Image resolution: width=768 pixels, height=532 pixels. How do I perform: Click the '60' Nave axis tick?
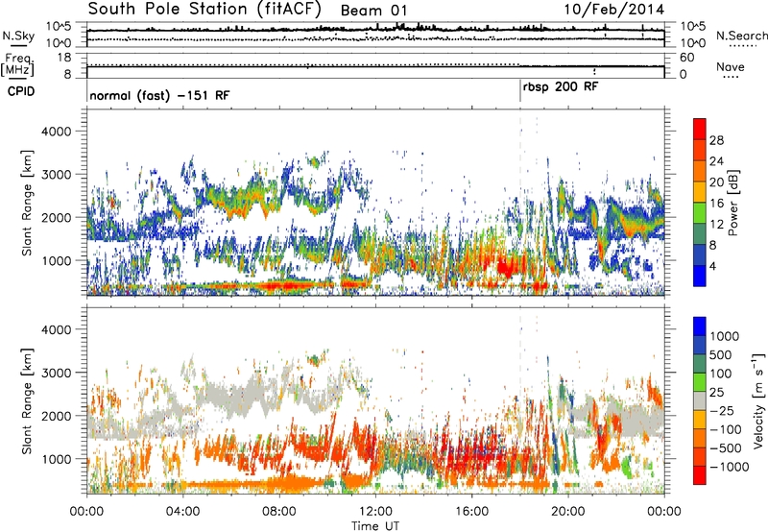coord(686,58)
